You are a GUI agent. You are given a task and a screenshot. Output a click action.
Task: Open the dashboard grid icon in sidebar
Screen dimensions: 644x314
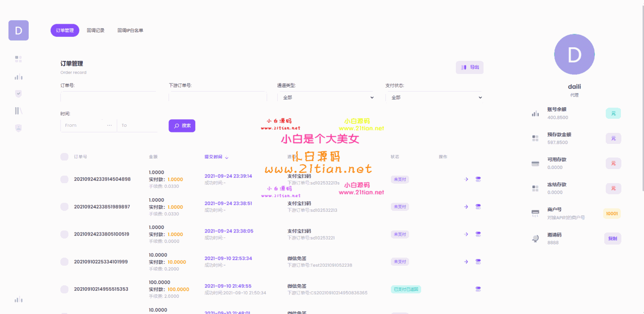19,59
